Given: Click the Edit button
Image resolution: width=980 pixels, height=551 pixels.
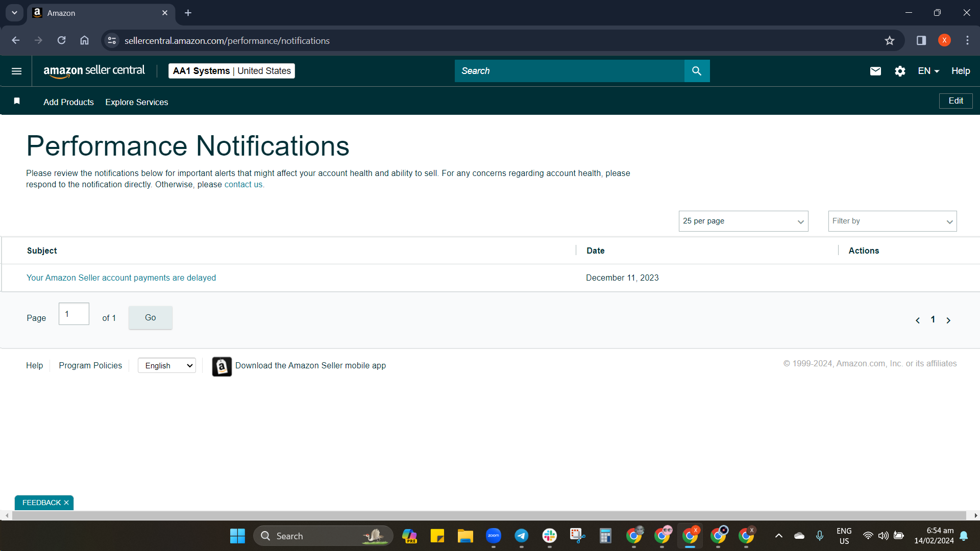Looking at the screenshot, I should tap(955, 101).
